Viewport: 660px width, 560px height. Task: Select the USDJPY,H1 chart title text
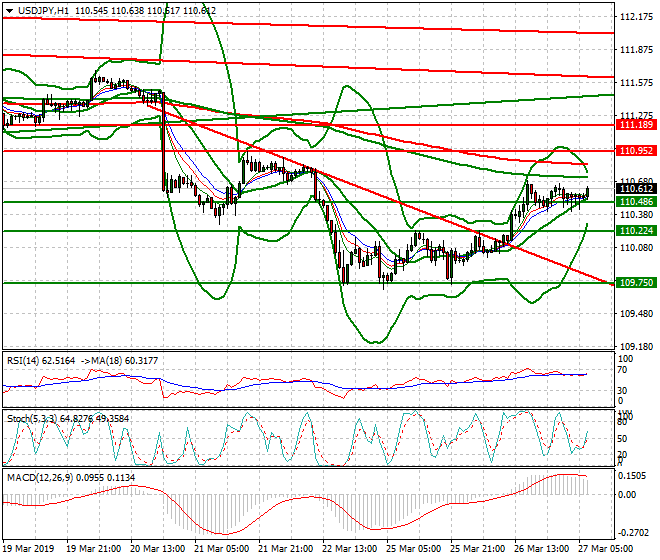tap(43, 11)
